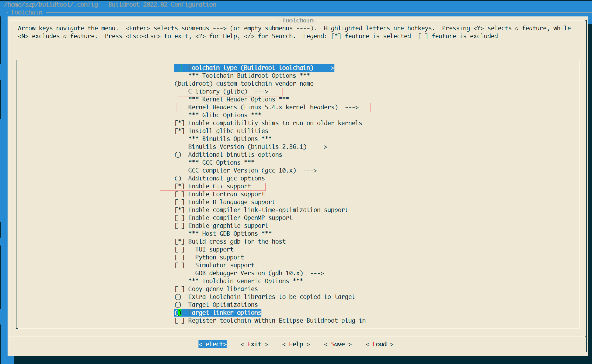Image resolution: width=592 pixels, height=364 pixels.
Task: Click the Load button
Action: tap(379, 344)
